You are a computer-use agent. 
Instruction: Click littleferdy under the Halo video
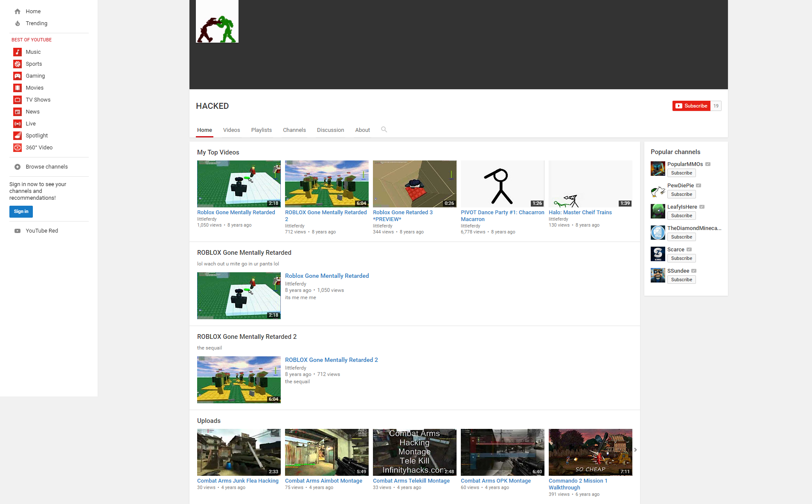coord(559,219)
